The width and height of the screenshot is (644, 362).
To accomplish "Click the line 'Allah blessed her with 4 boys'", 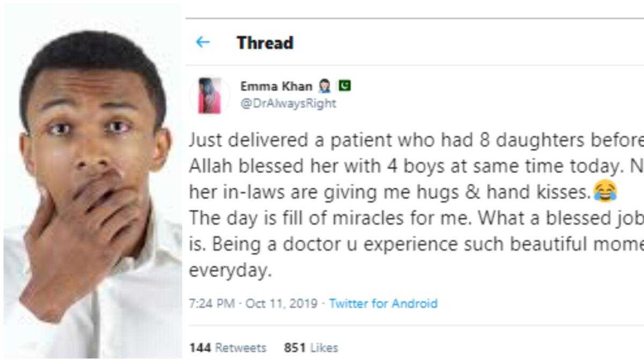I will [416, 166].
